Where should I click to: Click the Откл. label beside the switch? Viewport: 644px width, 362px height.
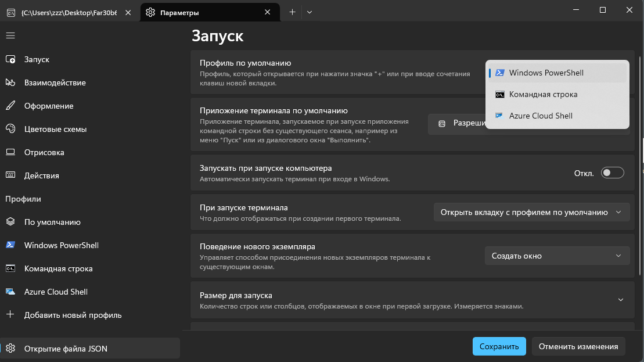coord(584,173)
